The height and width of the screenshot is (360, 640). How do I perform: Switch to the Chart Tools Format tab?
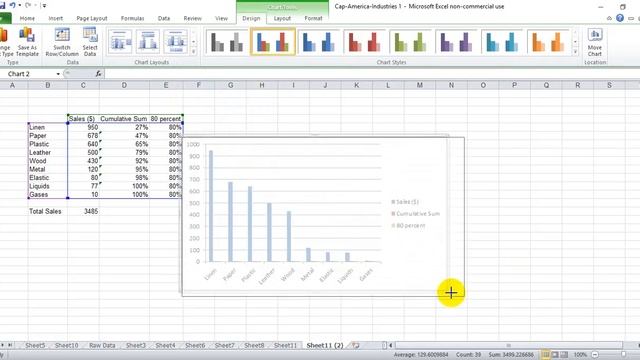tap(313, 18)
